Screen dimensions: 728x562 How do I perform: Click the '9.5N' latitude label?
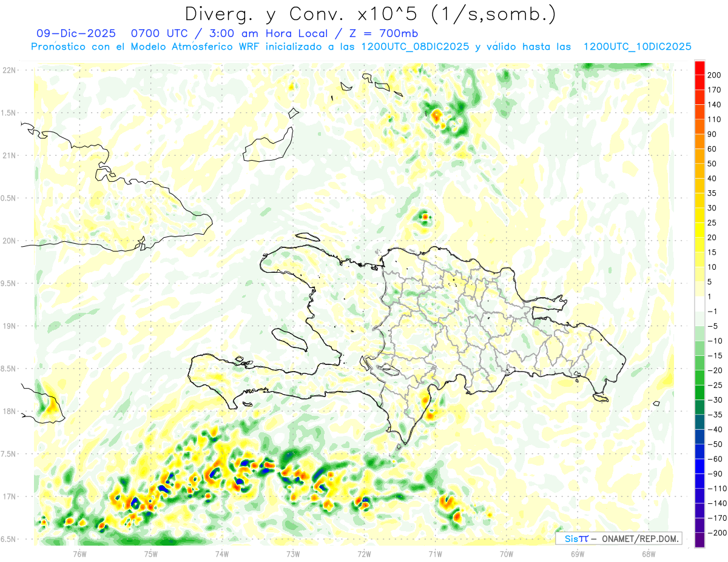[x=9, y=283]
